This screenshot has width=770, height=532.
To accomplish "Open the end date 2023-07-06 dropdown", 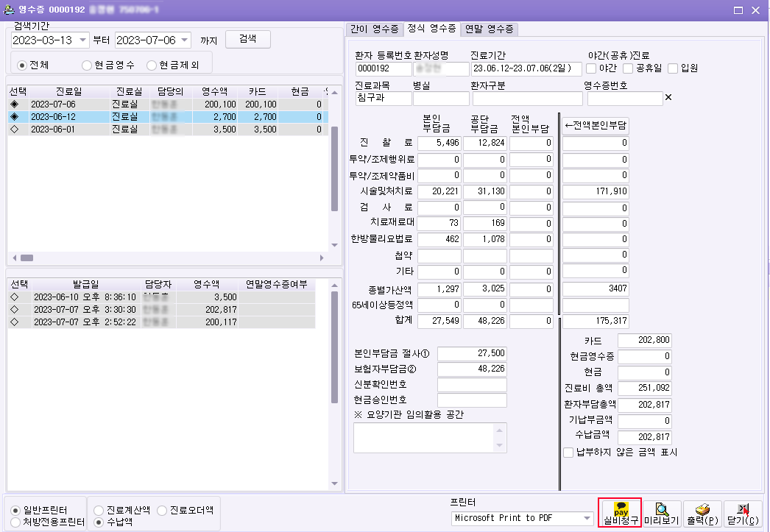I will pyautogui.click(x=184, y=40).
